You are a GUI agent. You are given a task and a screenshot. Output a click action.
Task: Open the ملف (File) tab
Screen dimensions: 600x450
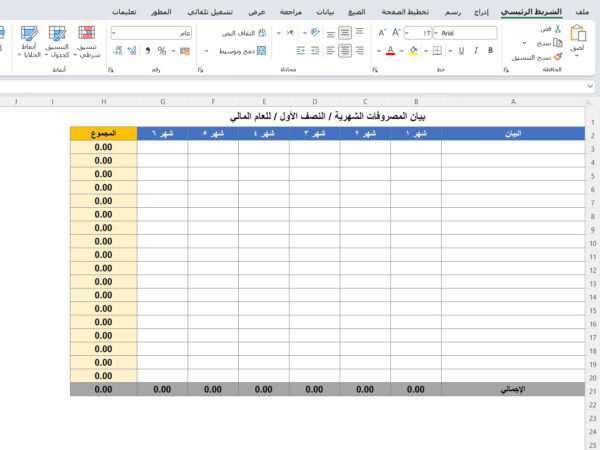click(x=582, y=12)
